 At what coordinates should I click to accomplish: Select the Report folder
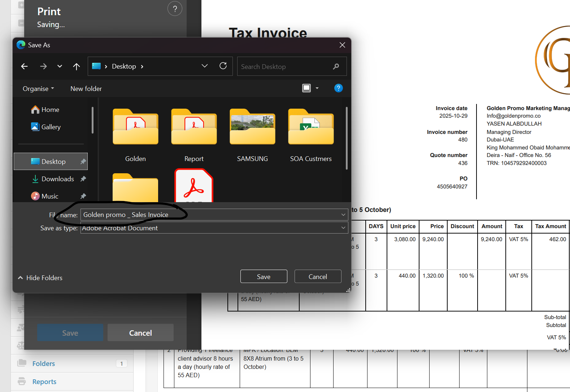click(x=194, y=136)
